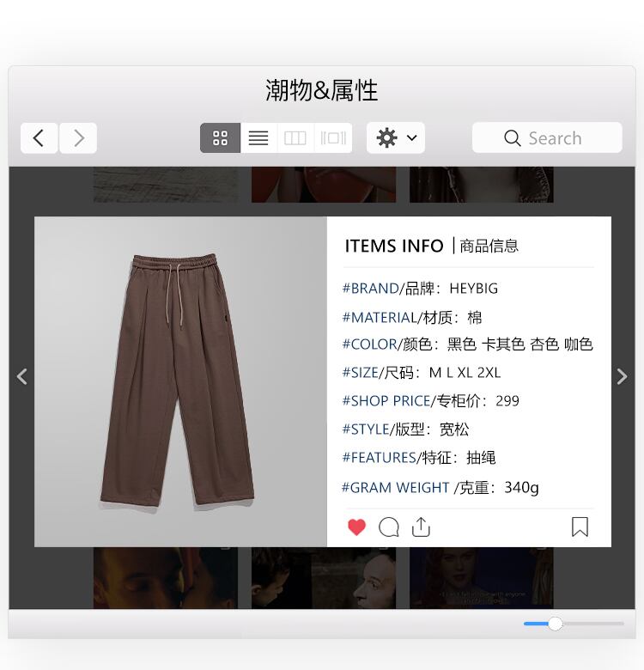Click the Search field
This screenshot has height=670, width=644.
547,138
